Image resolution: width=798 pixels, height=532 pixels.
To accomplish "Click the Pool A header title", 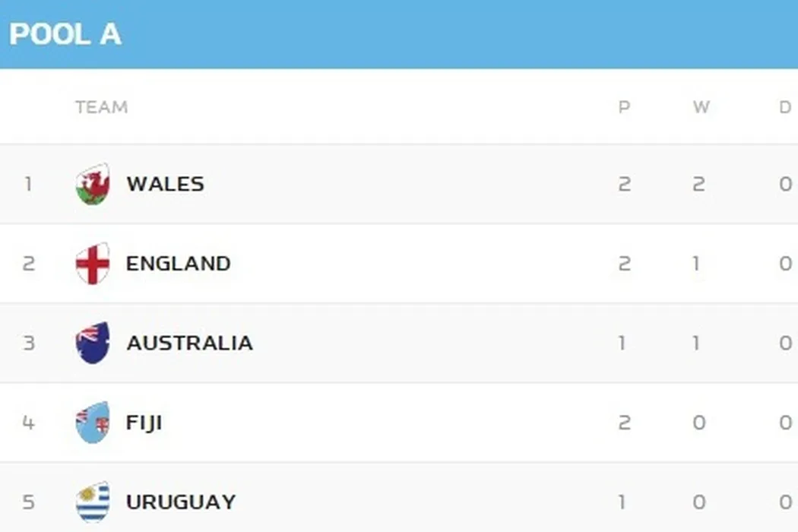I will pos(65,34).
